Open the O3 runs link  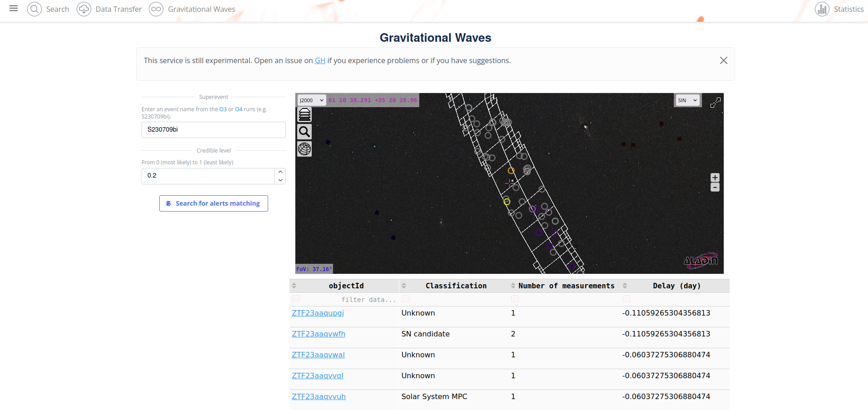click(x=223, y=109)
